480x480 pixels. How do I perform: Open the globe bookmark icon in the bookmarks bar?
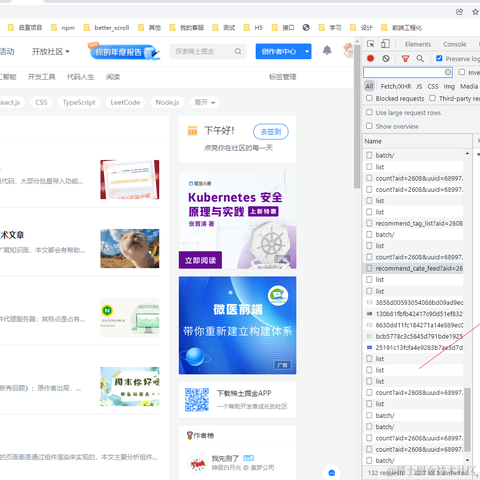coord(306,28)
